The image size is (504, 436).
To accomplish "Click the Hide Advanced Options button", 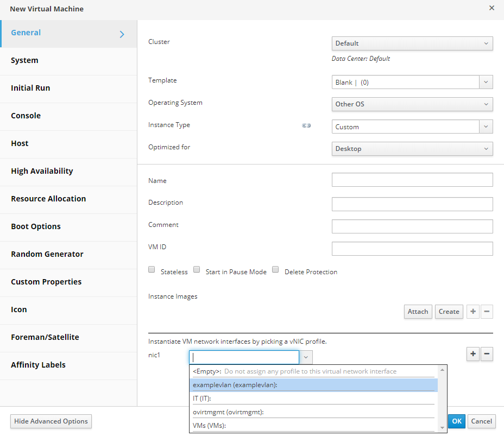I will tap(51, 421).
